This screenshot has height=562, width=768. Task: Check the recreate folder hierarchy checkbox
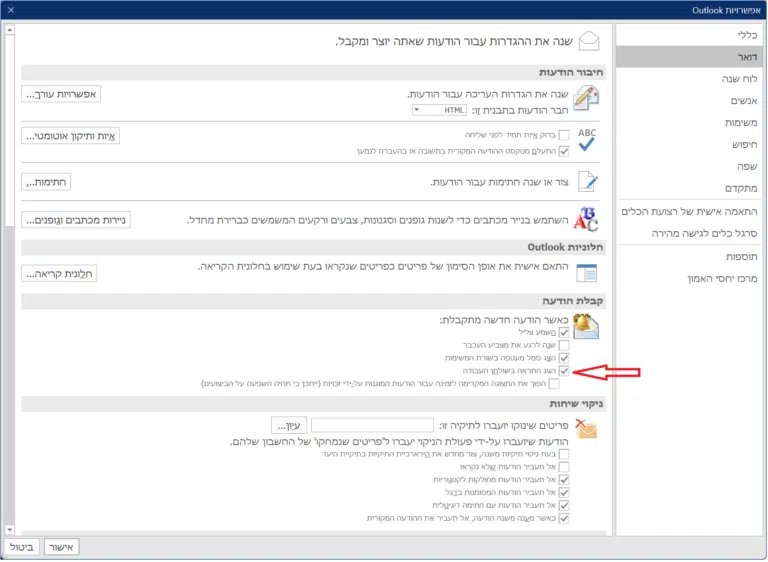[564, 454]
